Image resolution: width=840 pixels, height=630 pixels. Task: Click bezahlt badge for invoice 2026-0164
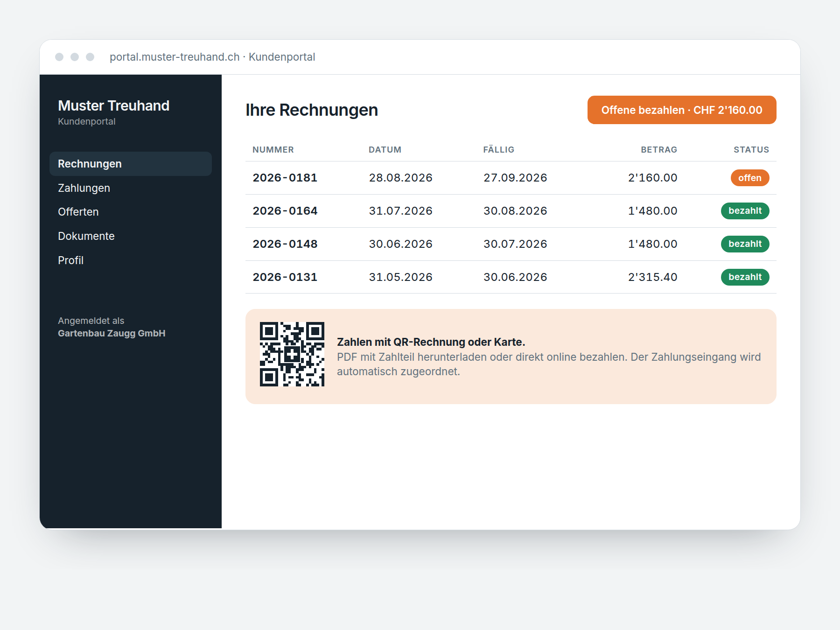[x=745, y=211]
